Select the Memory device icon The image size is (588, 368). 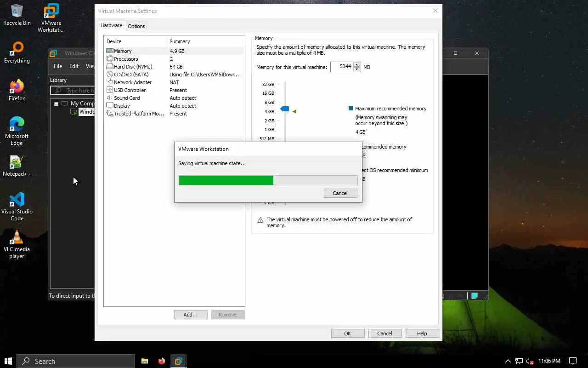(x=110, y=51)
